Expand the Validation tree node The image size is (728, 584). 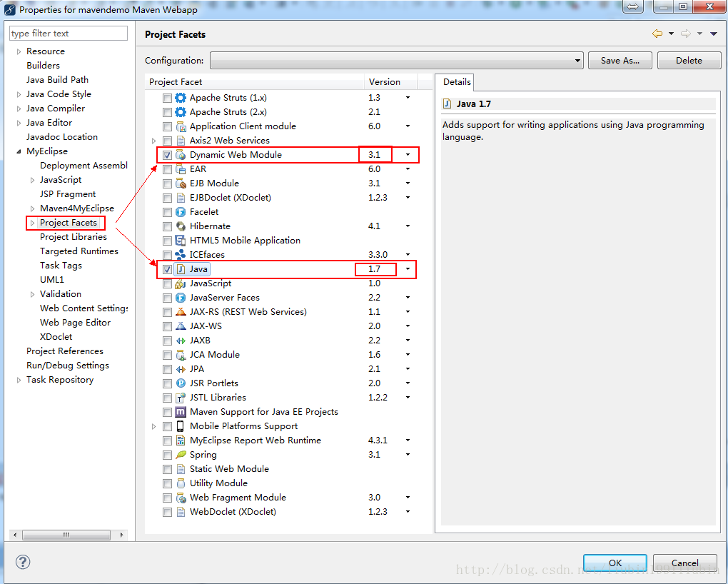tap(32, 295)
